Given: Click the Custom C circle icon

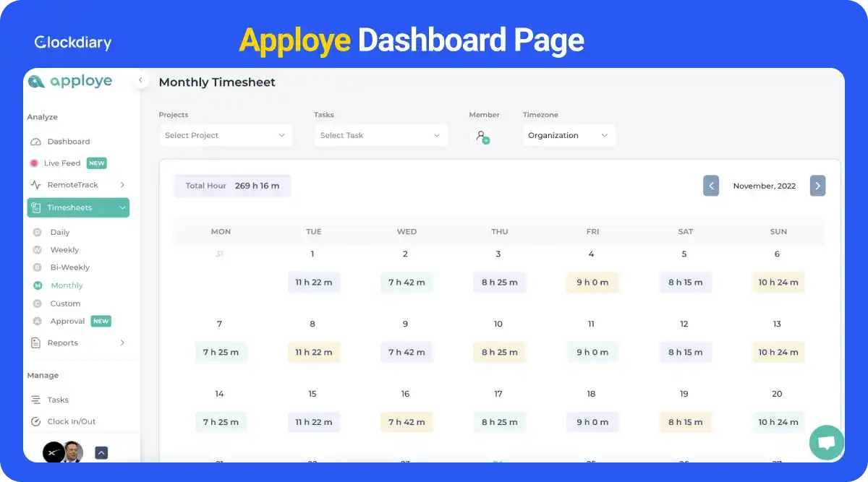Looking at the screenshot, I should pos(38,304).
